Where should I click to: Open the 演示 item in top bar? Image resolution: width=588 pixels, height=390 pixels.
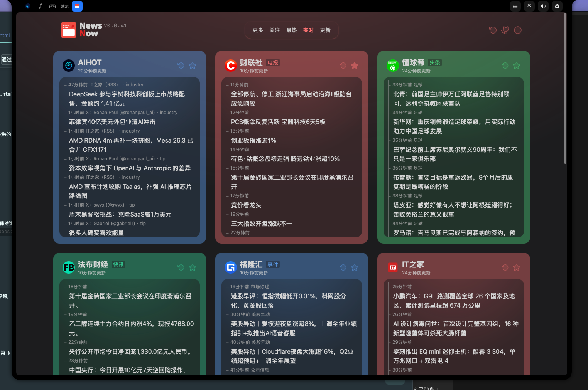pos(65,6)
